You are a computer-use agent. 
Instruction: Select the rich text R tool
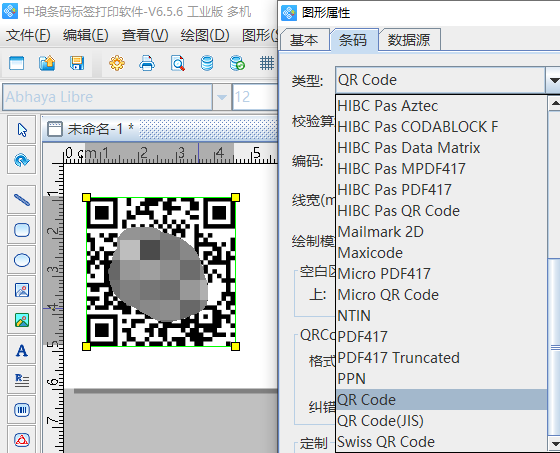(x=22, y=380)
